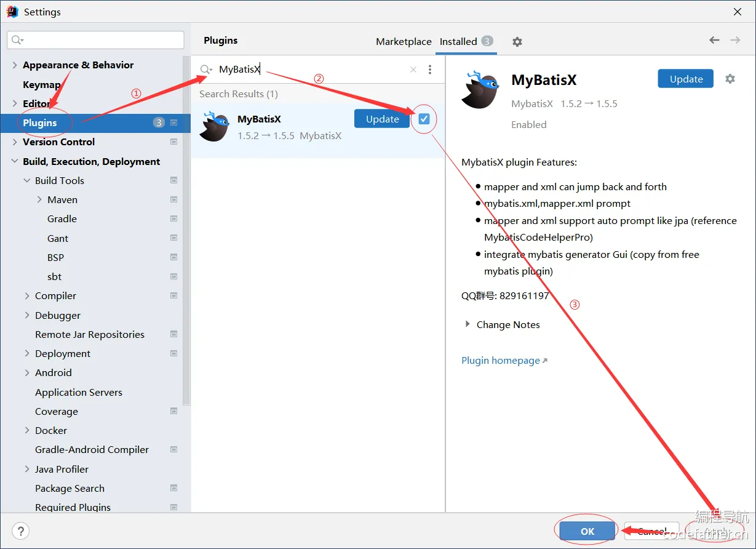Click the project-level icon beside Required Plugins

pos(173,507)
